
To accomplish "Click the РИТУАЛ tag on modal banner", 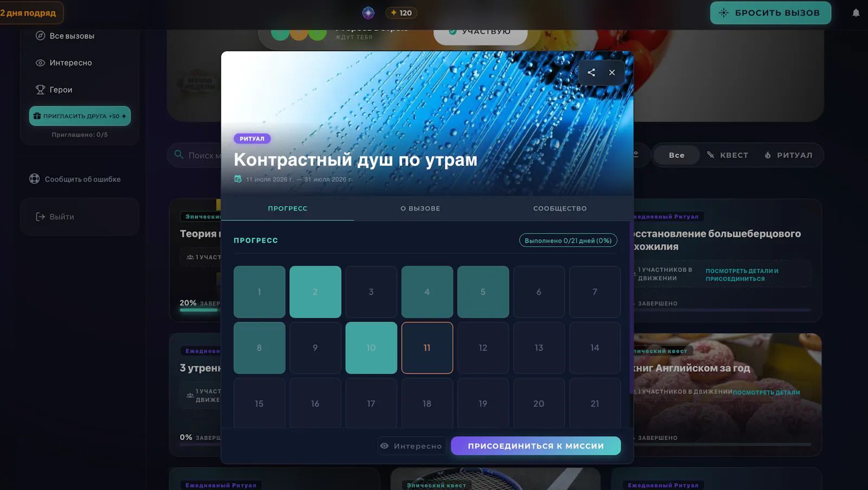I will point(252,138).
